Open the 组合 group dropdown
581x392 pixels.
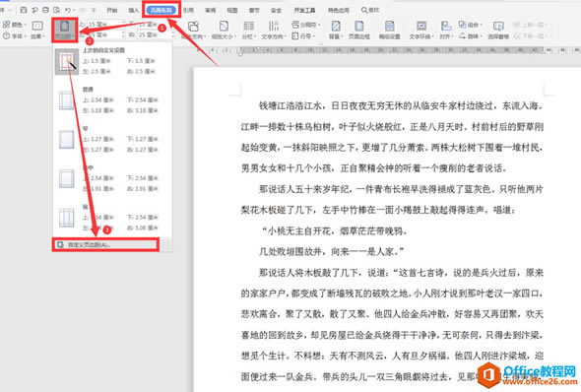(471, 25)
